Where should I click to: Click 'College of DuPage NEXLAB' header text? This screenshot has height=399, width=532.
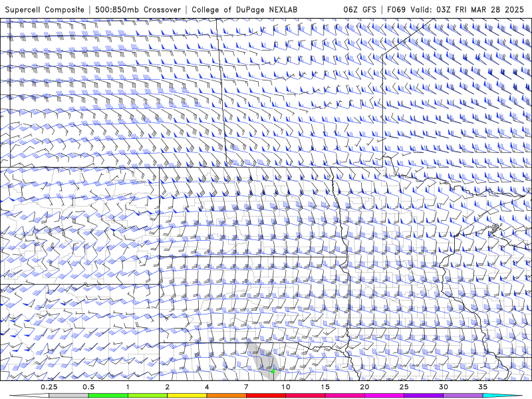[244, 9]
